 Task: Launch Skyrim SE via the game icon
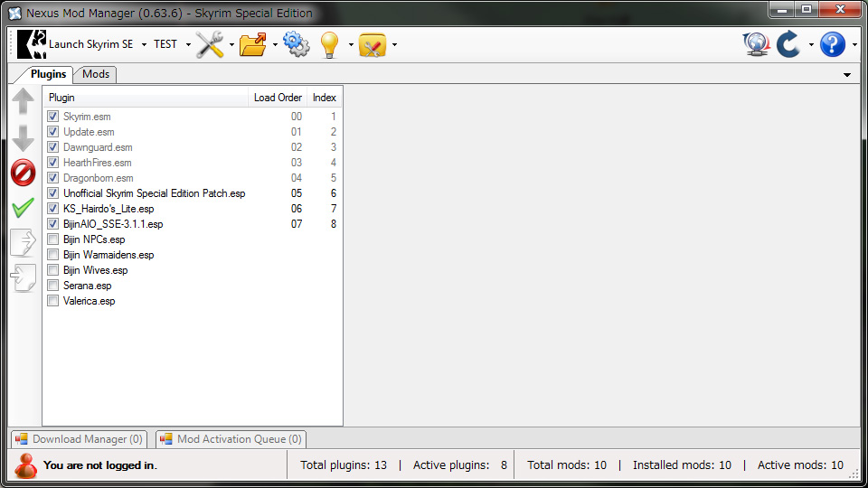(32, 44)
